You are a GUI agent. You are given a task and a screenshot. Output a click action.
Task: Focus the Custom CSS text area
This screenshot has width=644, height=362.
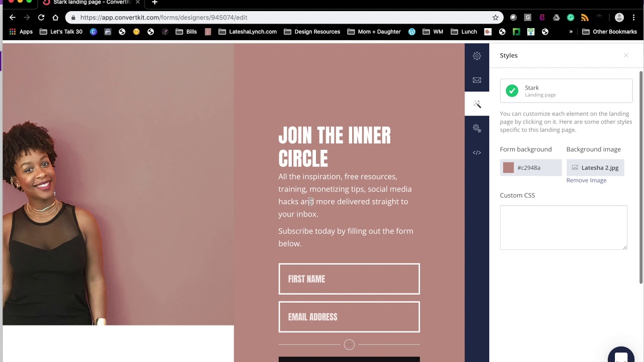[563, 227]
